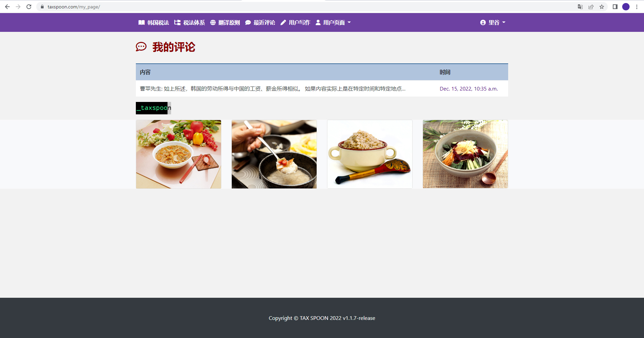The height and width of the screenshot is (338, 644).
Task: Click the book icon beside 韩国税法
Action: pyautogui.click(x=142, y=22)
